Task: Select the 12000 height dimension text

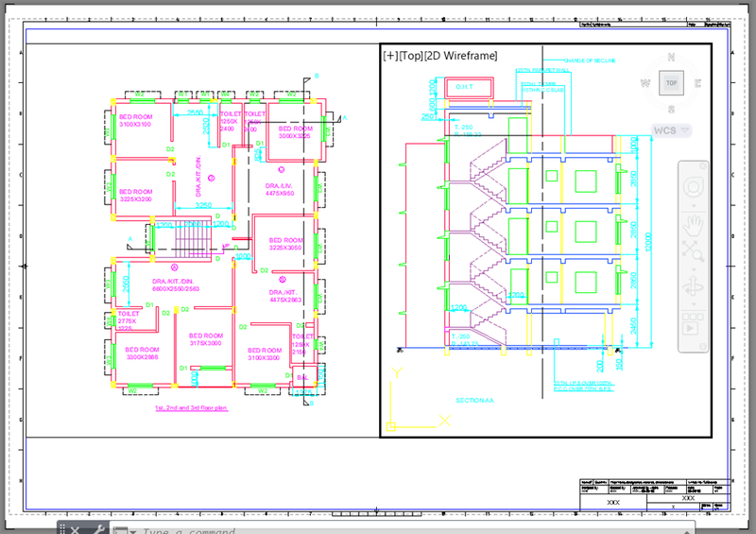Action: (648, 242)
